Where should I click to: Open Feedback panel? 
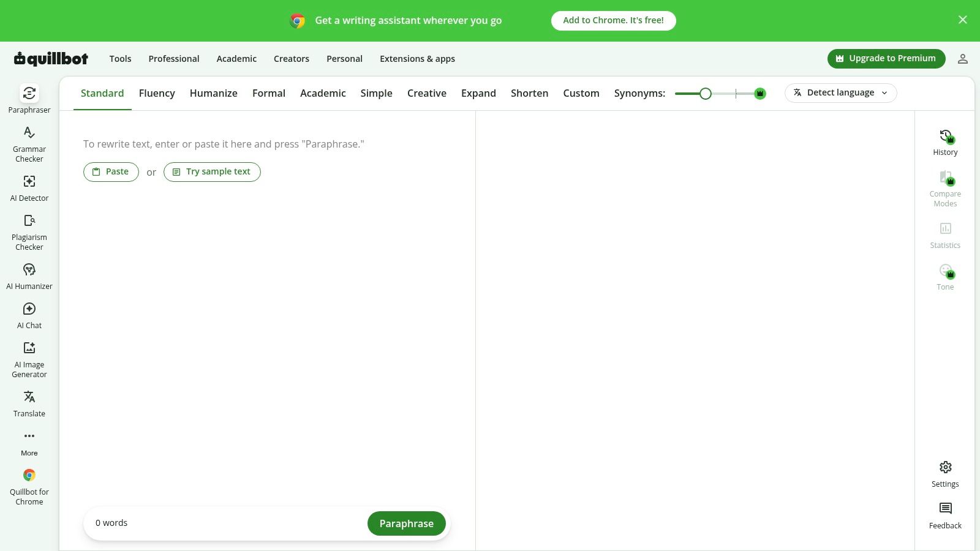[x=945, y=516]
